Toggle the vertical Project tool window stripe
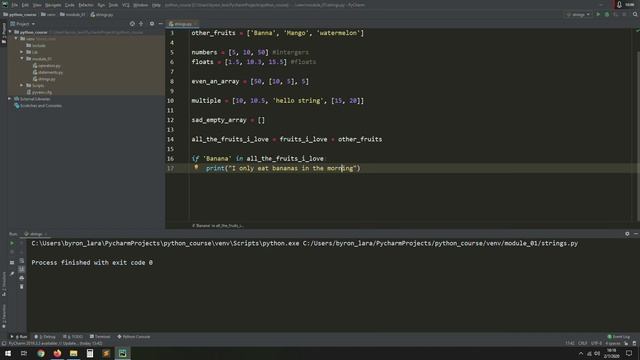The image size is (640, 360). 4,33
